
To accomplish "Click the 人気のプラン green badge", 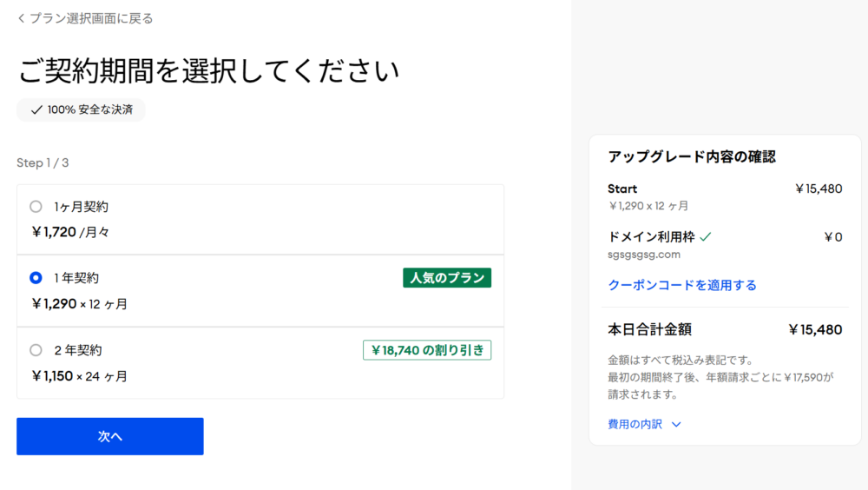I will point(447,278).
